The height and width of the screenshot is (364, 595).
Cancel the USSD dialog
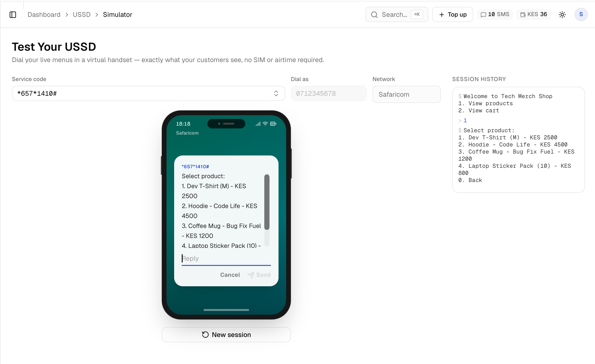pos(230,275)
